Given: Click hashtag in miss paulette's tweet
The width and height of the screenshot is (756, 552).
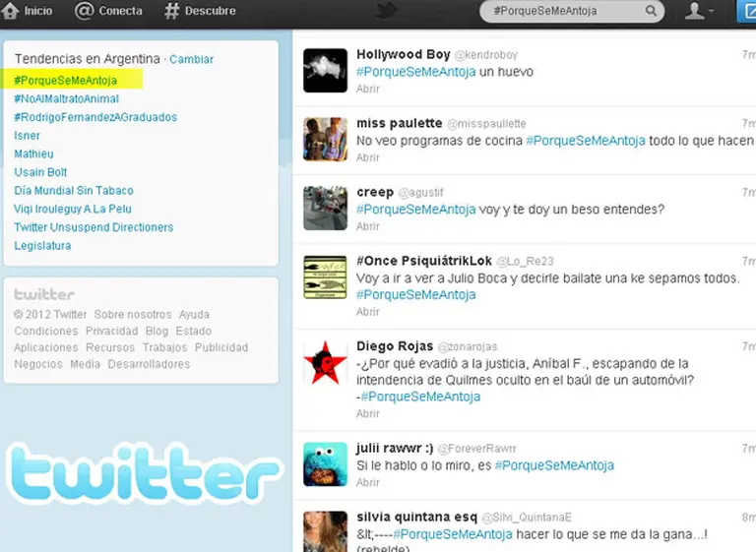Looking at the screenshot, I should [586, 141].
